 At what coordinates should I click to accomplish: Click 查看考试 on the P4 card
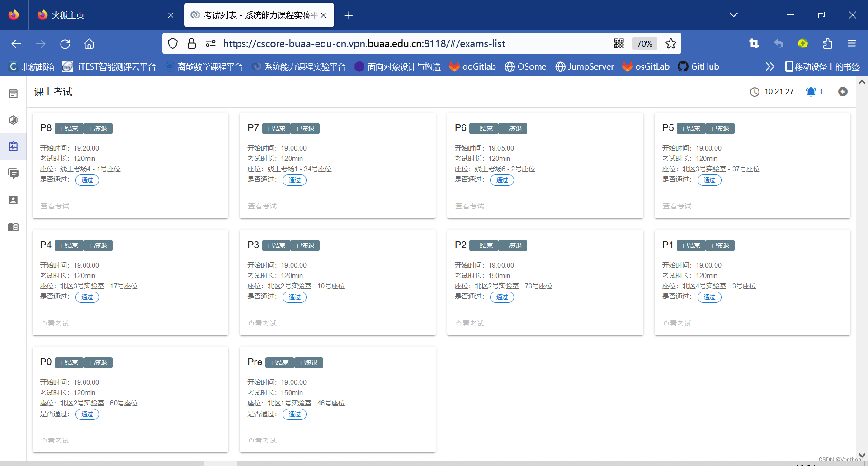pos(55,324)
